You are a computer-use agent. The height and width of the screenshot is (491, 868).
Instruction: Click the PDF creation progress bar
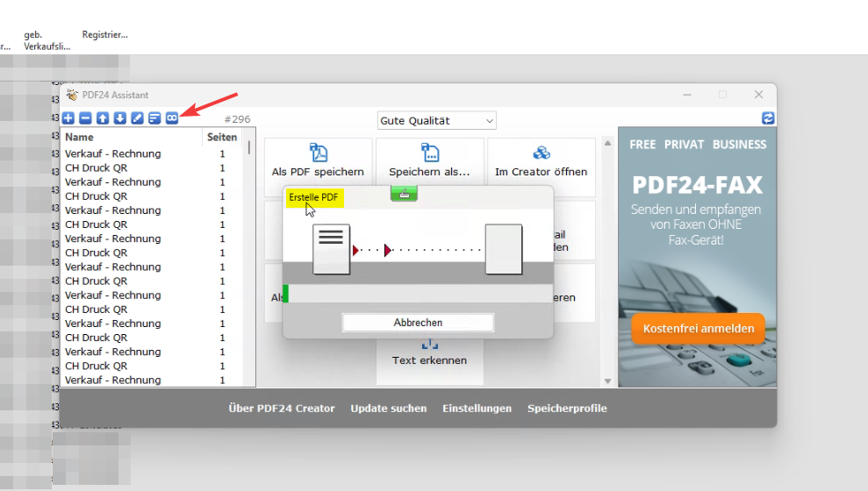coord(418,294)
